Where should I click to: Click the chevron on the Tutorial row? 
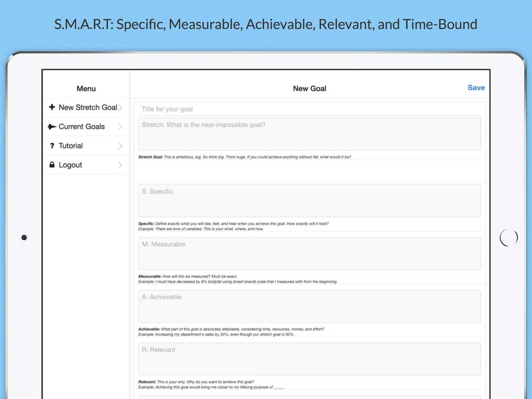click(120, 146)
